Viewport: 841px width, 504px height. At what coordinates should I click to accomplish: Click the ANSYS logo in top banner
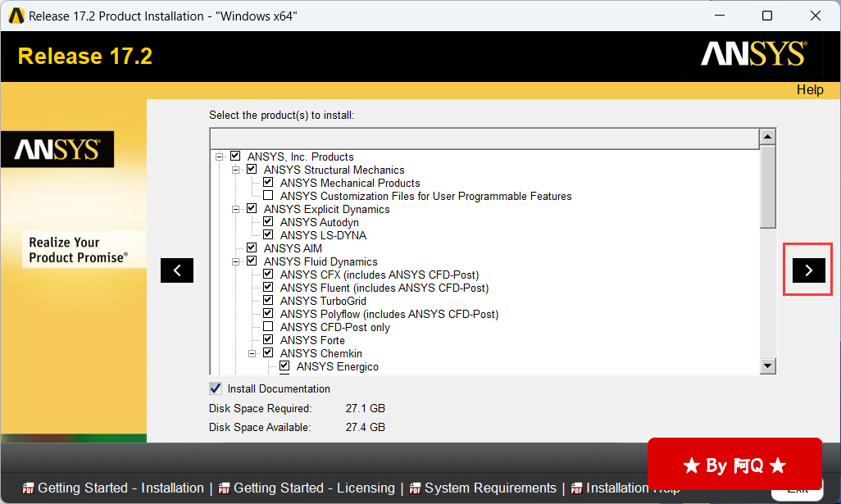pos(753,55)
